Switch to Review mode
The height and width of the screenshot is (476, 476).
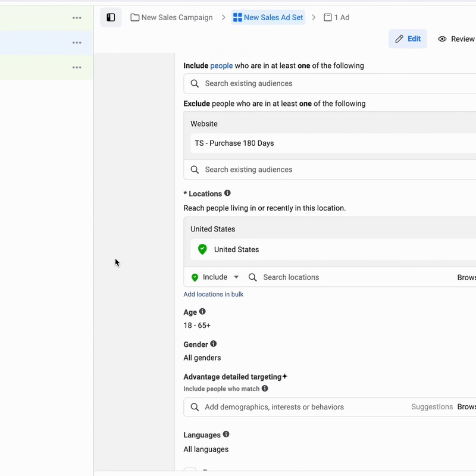(x=456, y=39)
